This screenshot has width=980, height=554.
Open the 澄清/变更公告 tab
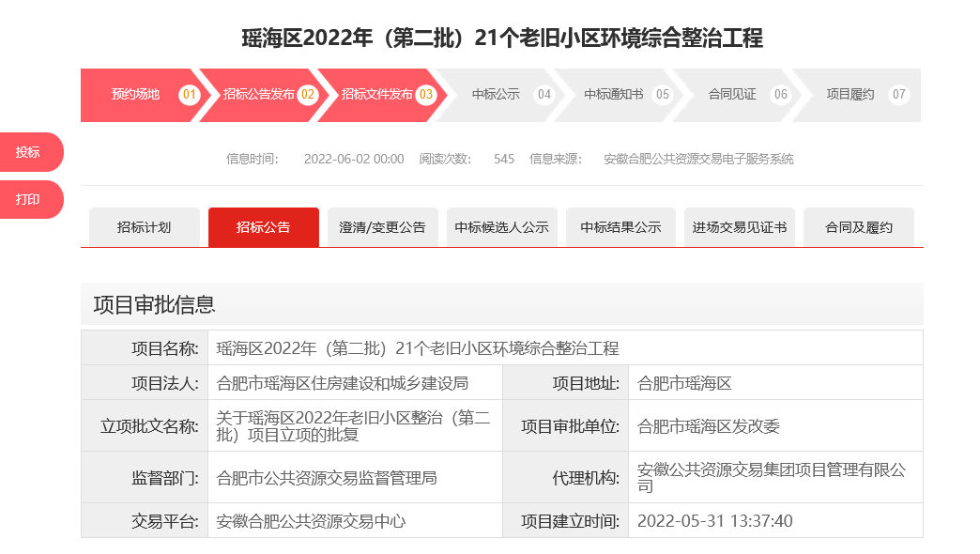[382, 227]
